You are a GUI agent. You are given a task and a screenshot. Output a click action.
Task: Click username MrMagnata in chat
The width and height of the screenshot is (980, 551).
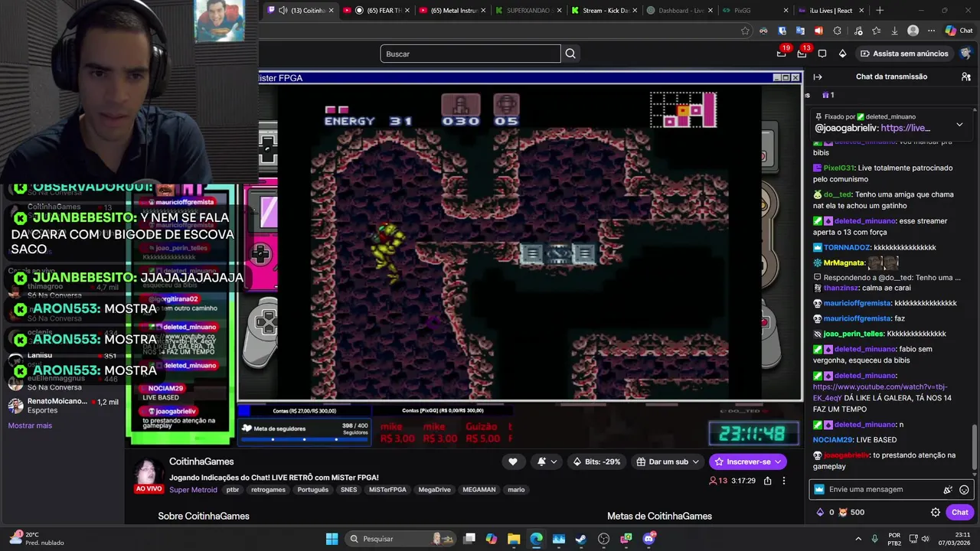point(844,262)
